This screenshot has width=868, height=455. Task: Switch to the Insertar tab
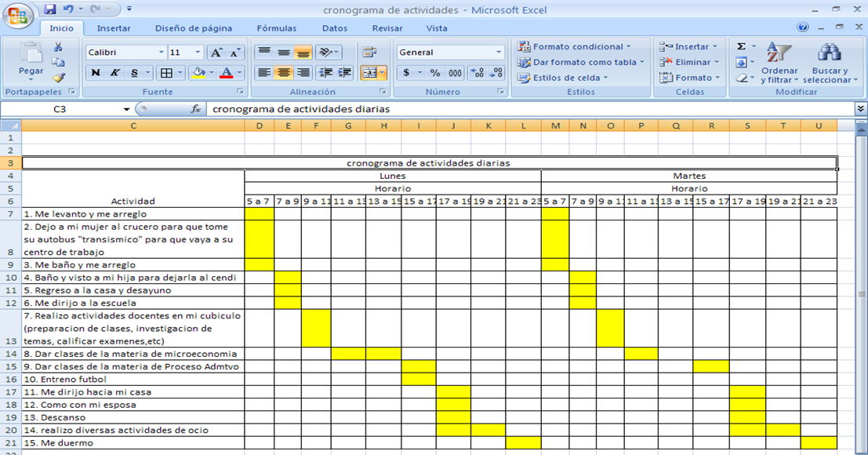pyautogui.click(x=114, y=28)
